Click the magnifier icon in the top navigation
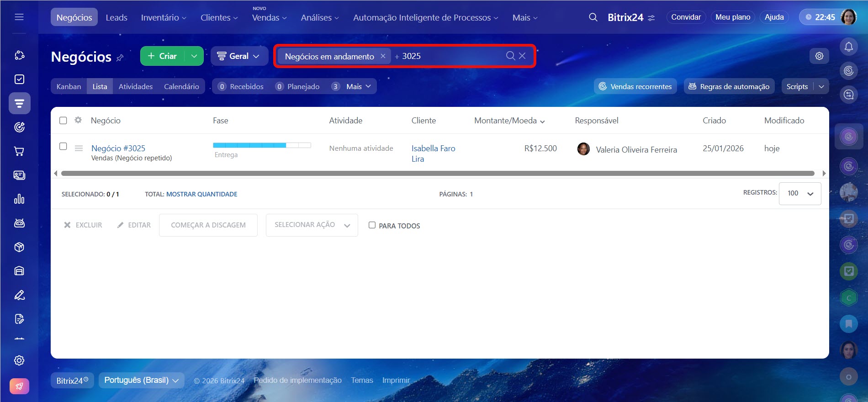Image resolution: width=868 pixels, height=402 pixels. [x=593, y=17]
